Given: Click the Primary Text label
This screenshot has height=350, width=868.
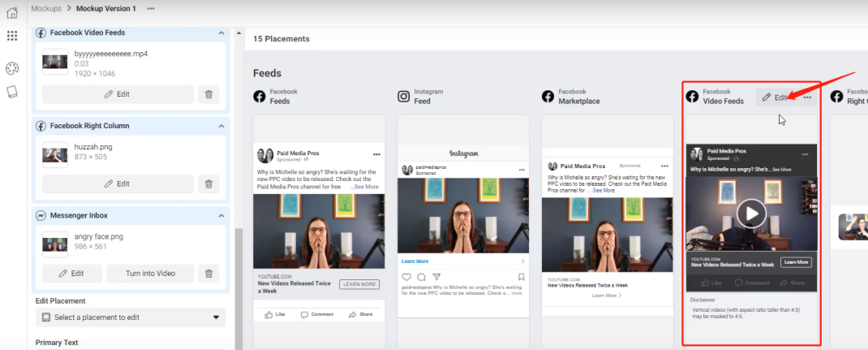Looking at the screenshot, I should 57,343.
